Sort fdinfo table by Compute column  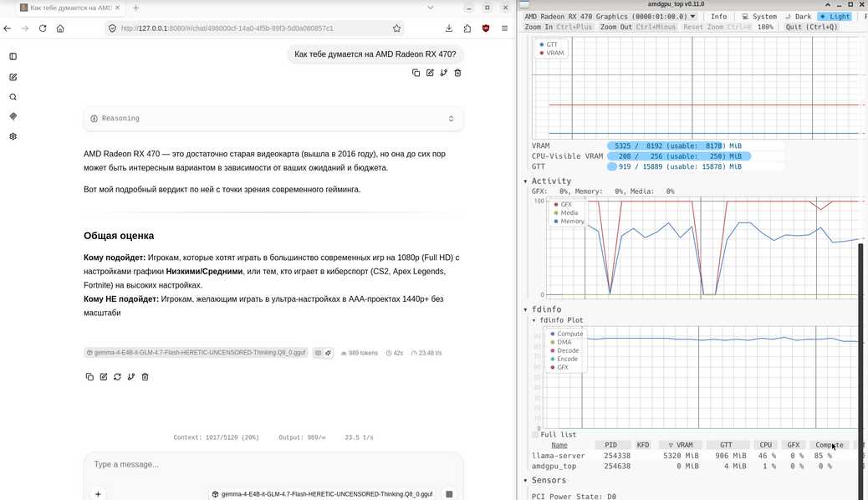click(829, 445)
